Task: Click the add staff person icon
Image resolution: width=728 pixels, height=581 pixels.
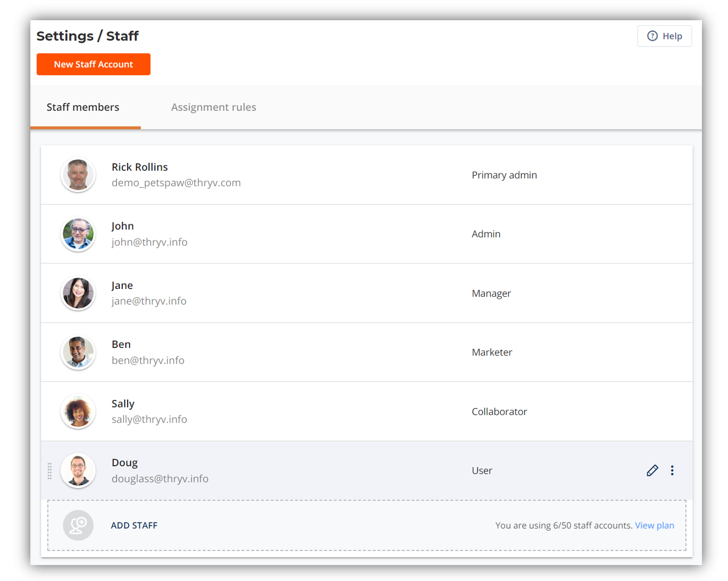Action: [78, 525]
